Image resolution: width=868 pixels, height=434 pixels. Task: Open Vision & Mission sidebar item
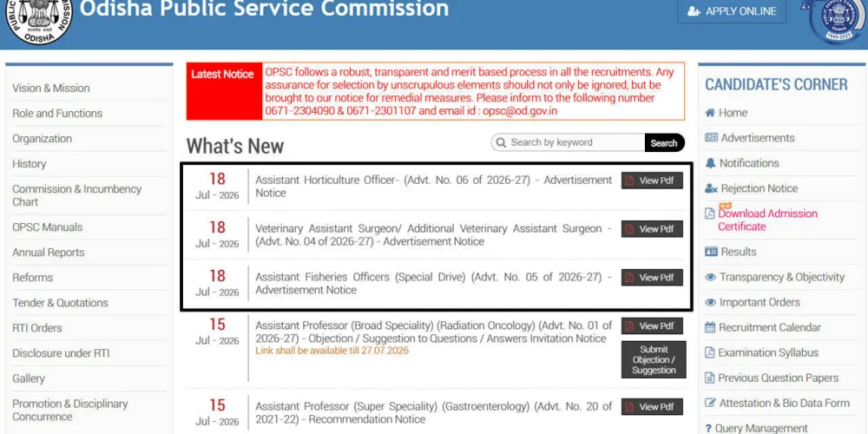[51, 88]
